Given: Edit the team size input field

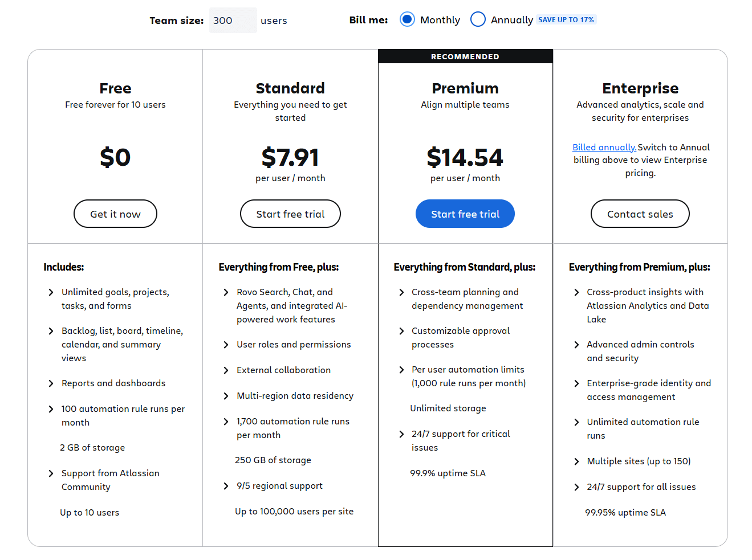Looking at the screenshot, I should 233,20.
